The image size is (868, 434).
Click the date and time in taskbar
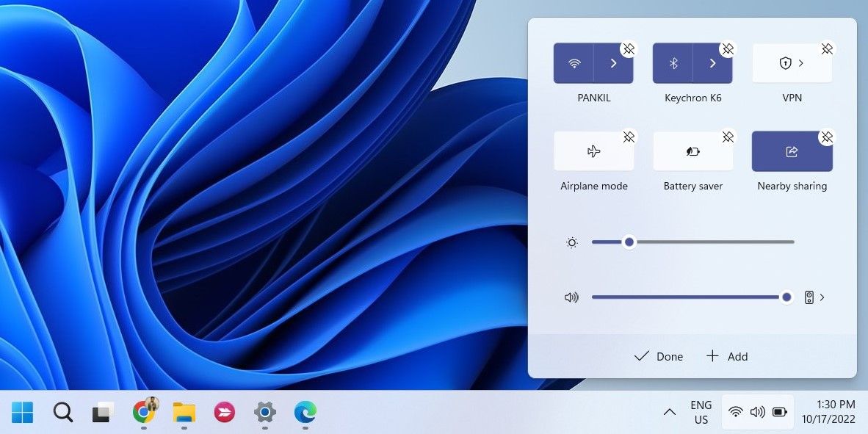point(828,412)
